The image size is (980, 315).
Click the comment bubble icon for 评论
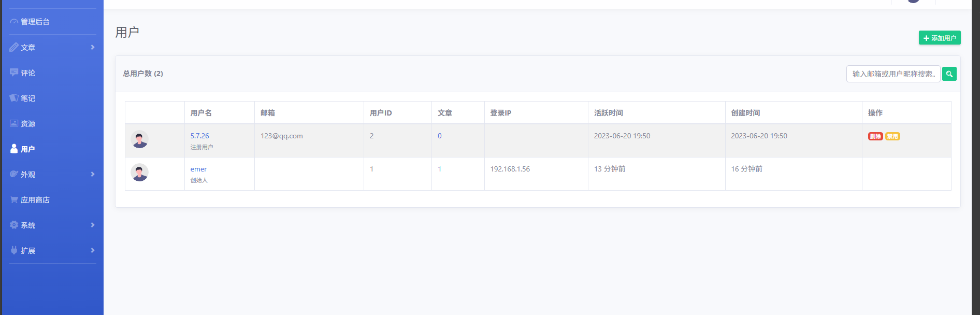point(14,73)
